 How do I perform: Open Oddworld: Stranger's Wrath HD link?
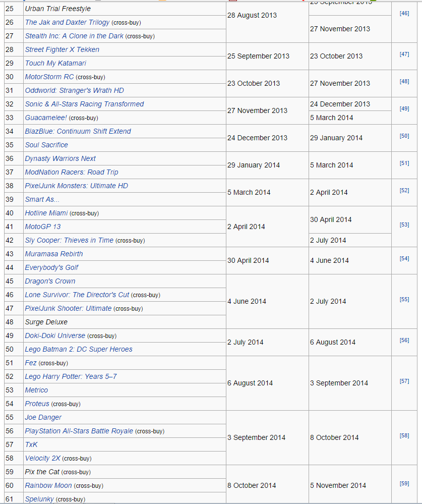pyautogui.click(x=75, y=90)
